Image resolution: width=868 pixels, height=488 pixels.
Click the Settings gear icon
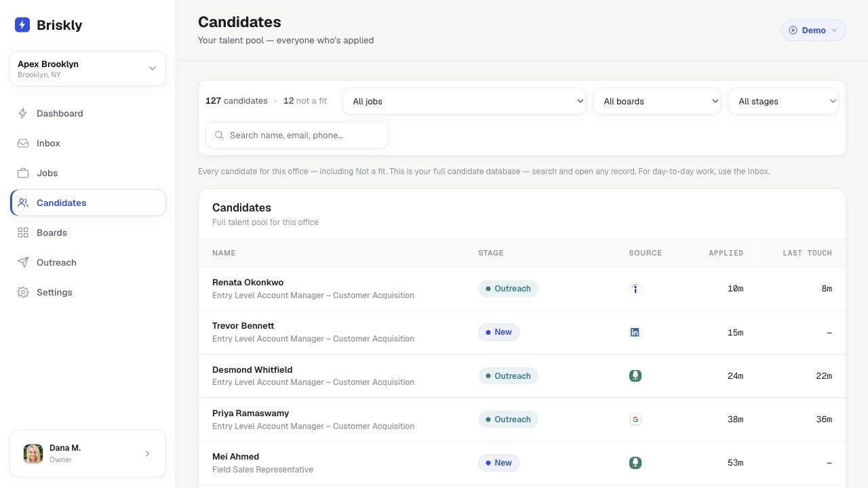[x=23, y=292]
